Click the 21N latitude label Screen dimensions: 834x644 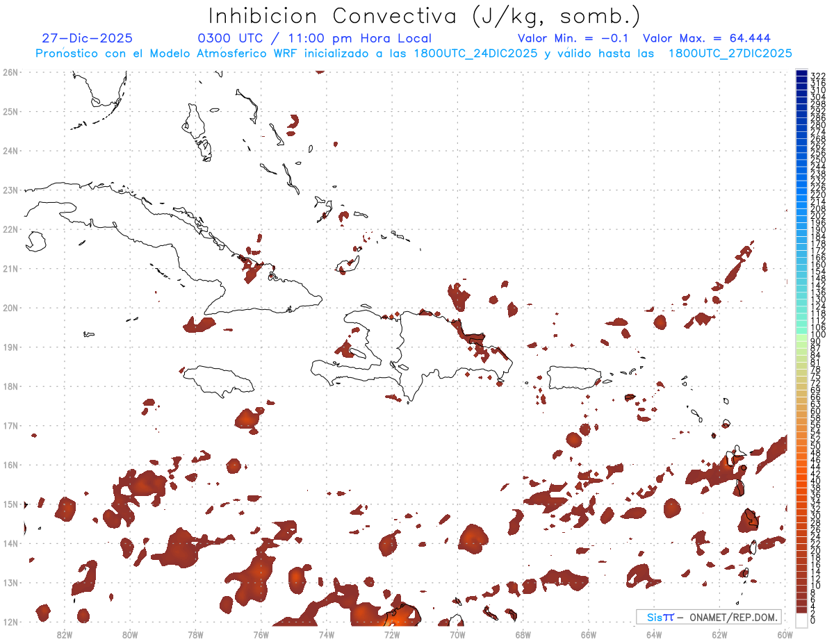point(10,268)
